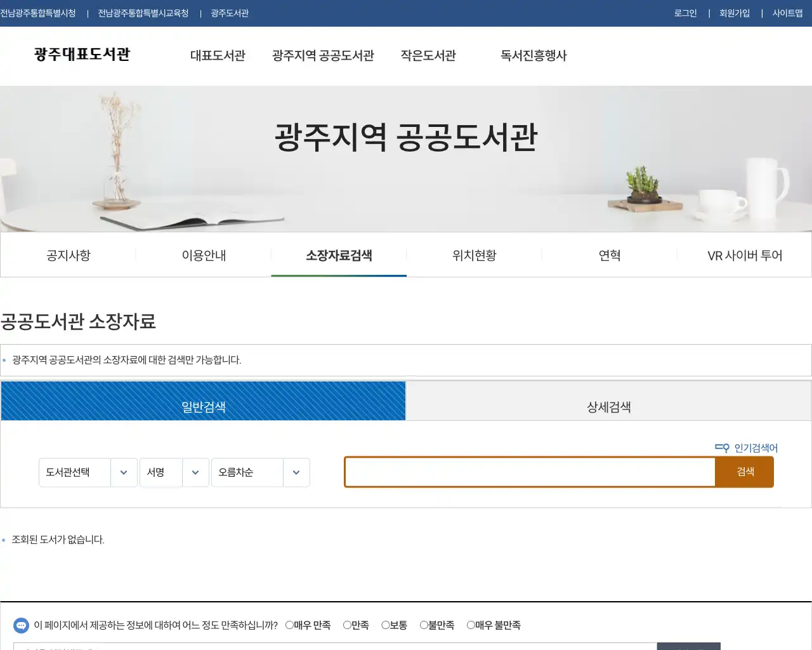Select the 매우 만족 radio button
This screenshot has width=812, height=650.
click(289, 625)
